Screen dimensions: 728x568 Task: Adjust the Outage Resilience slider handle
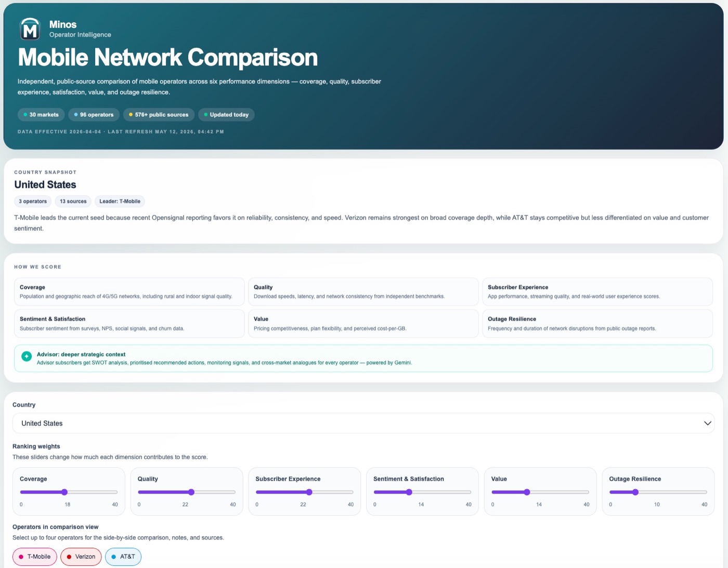coord(635,492)
